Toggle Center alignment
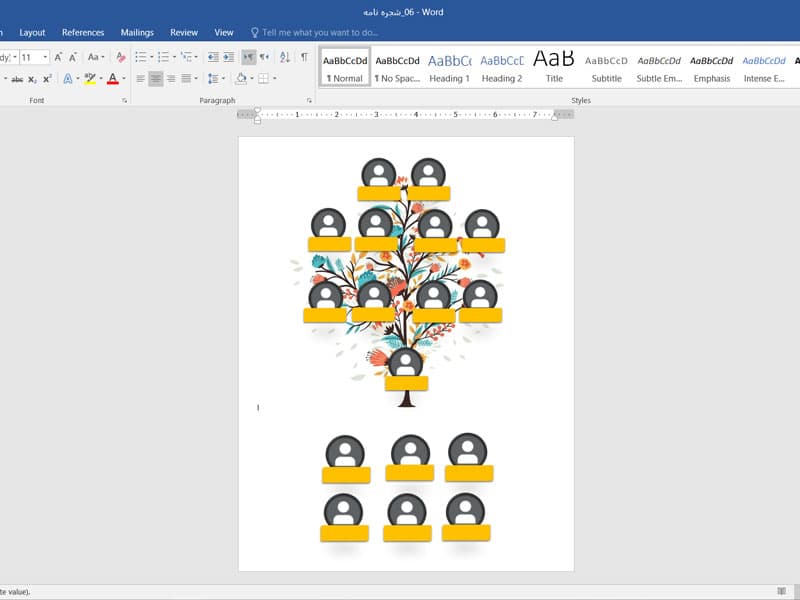The height and width of the screenshot is (600, 800). coord(156,79)
